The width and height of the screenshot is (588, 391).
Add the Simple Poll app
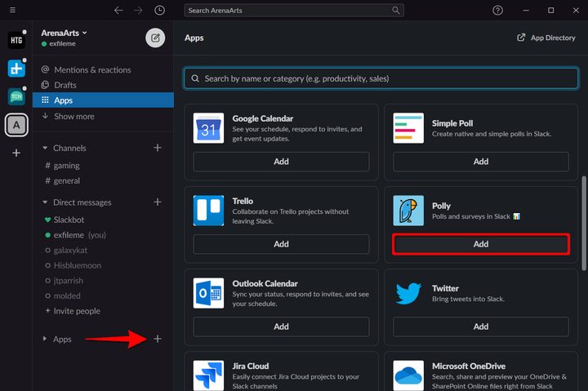(481, 162)
